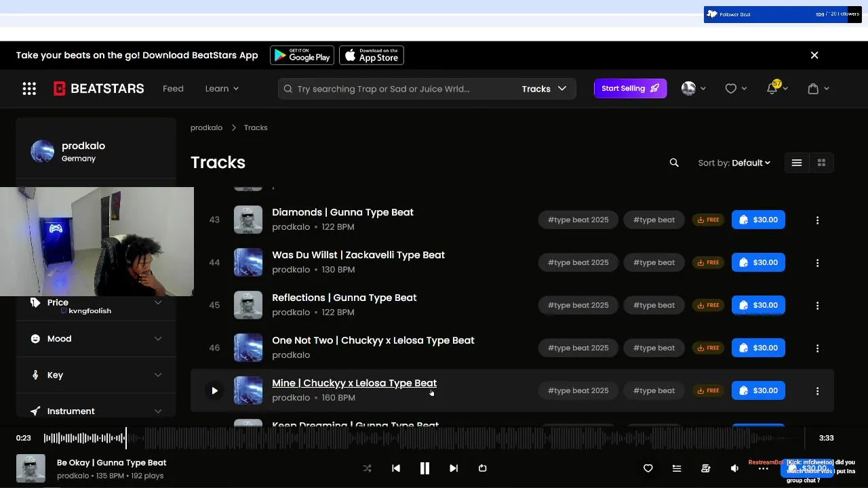The height and width of the screenshot is (488, 868).
Task: Download on the App Store badge
Action: (x=372, y=56)
